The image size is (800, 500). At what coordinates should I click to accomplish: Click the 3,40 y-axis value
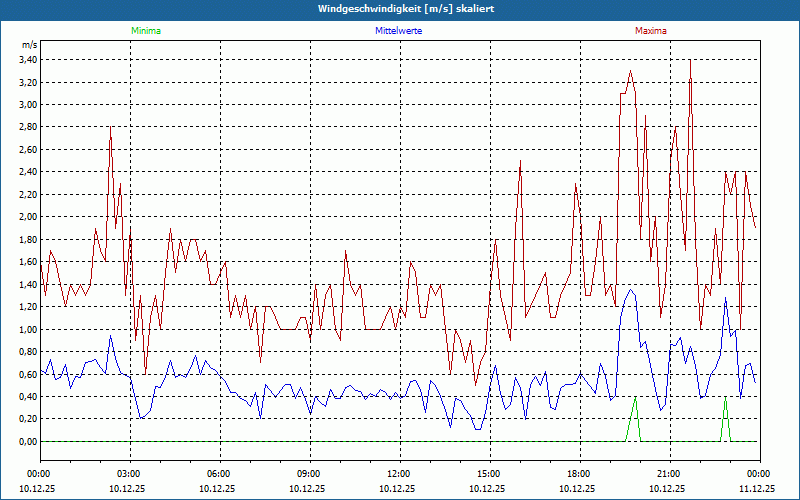(28, 60)
